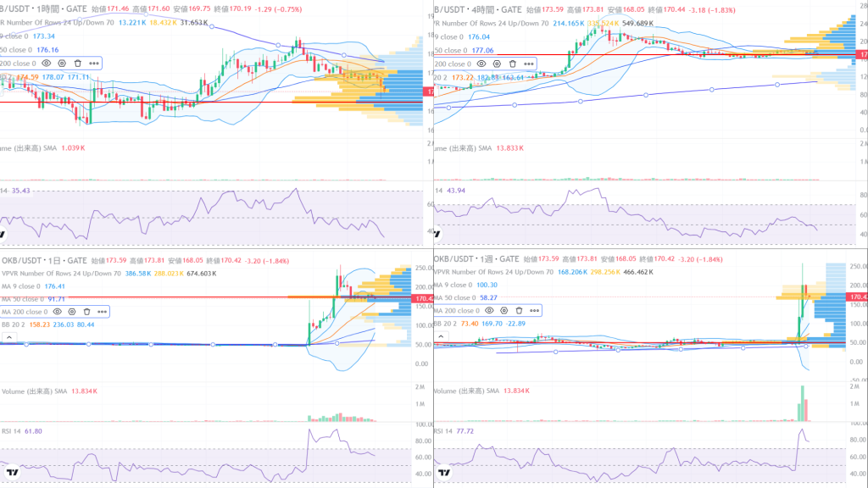Select the OKB/USDT 1週 GATE title
The image size is (868, 488).
pyautogui.click(x=476, y=259)
